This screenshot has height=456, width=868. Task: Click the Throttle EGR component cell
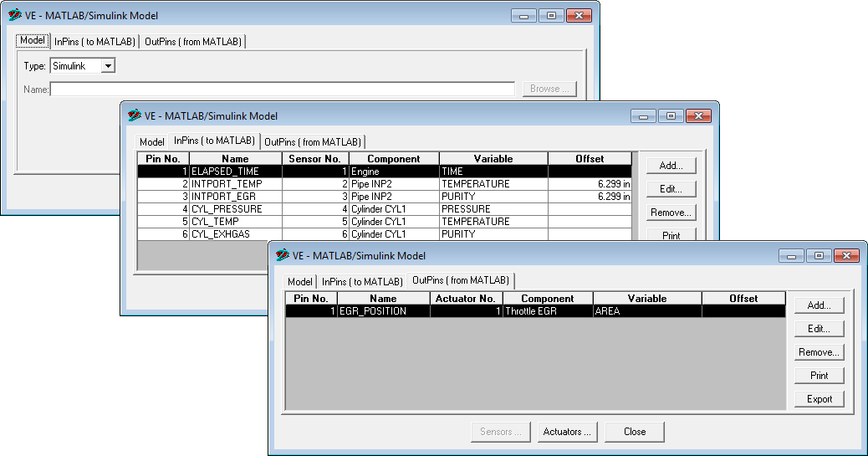548,311
